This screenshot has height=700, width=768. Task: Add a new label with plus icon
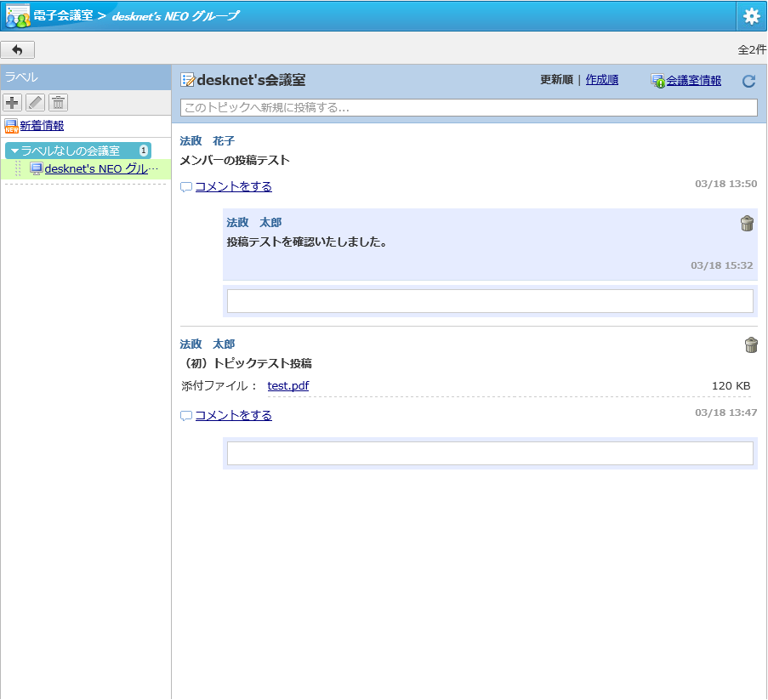12,102
